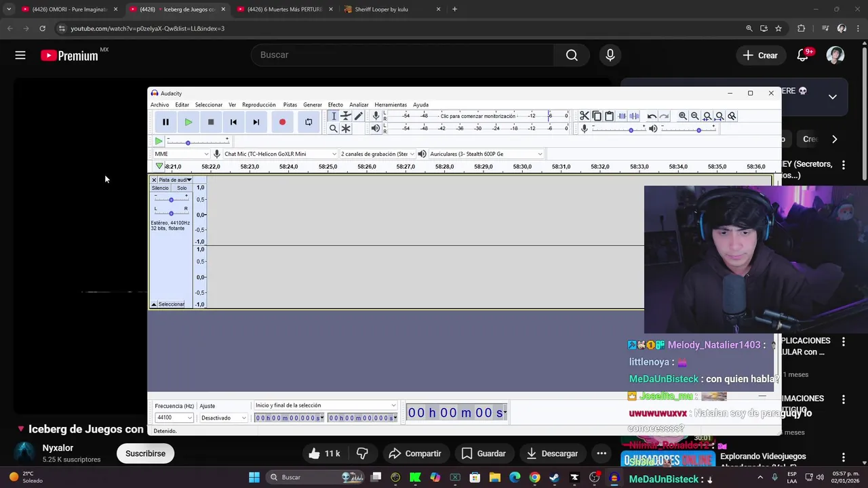Toggle loop playback in Audacity

(x=309, y=122)
